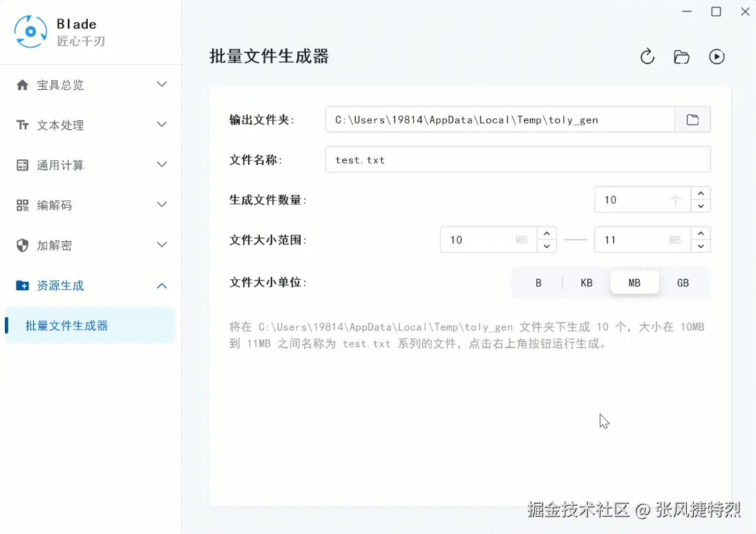Click the 文件名称 input containing test.txt
The image size is (756, 534).
pos(518,160)
